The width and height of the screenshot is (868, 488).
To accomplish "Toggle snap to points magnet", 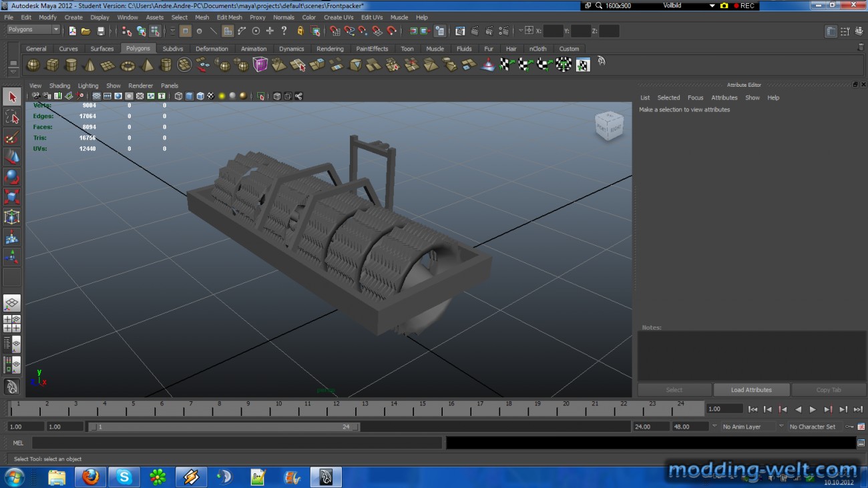I will coord(363,31).
